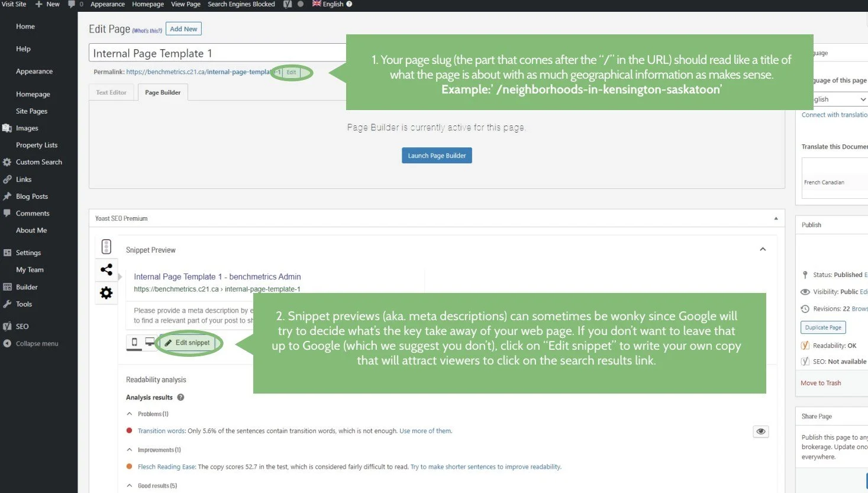Toggle eye highlight for Transition words result

click(x=761, y=431)
